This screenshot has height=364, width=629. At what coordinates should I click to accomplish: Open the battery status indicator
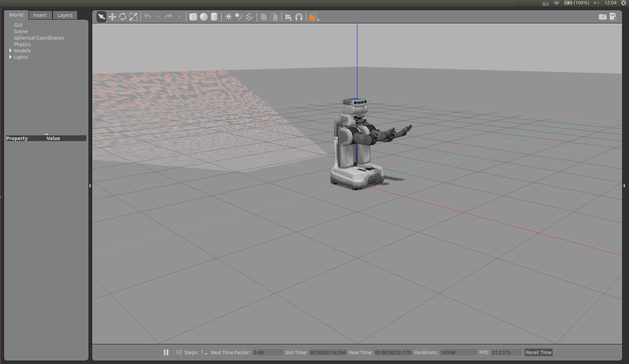click(576, 3)
